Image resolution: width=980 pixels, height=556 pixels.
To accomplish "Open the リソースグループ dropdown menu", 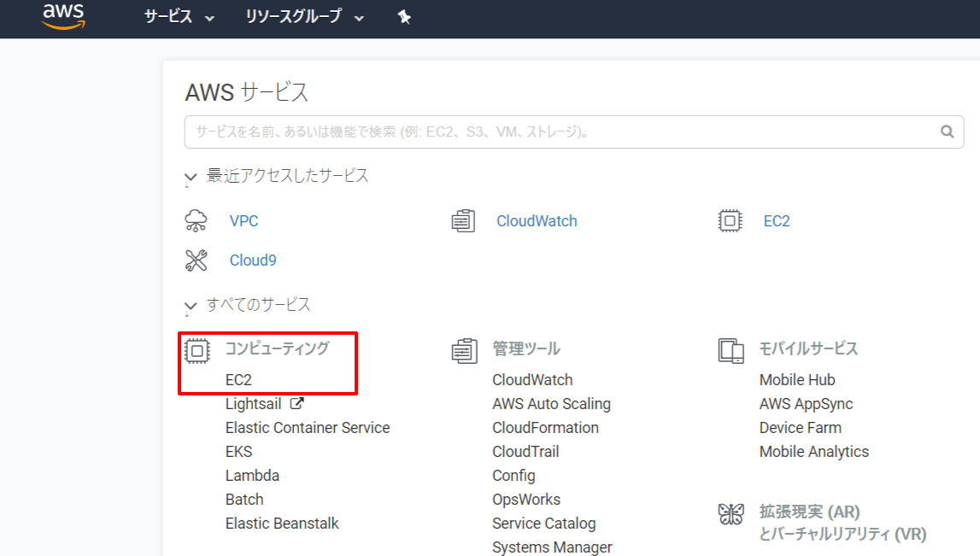I will [x=304, y=17].
